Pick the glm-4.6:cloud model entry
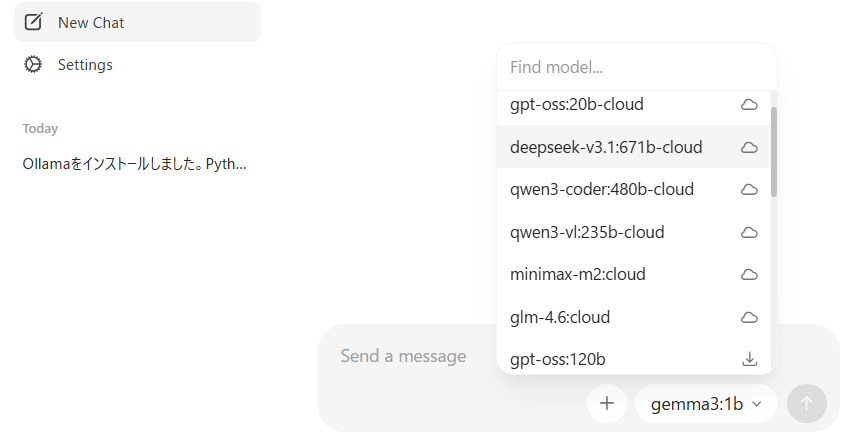 coord(560,317)
